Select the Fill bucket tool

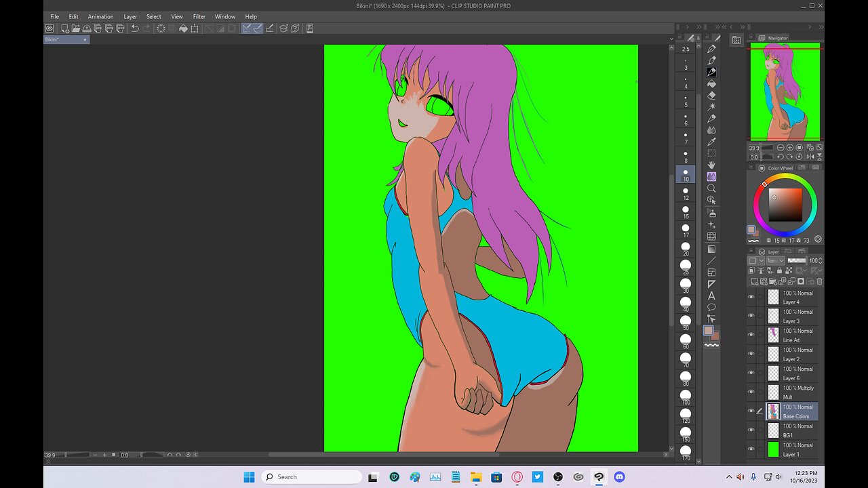pyautogui.click(x=711, y=84)
